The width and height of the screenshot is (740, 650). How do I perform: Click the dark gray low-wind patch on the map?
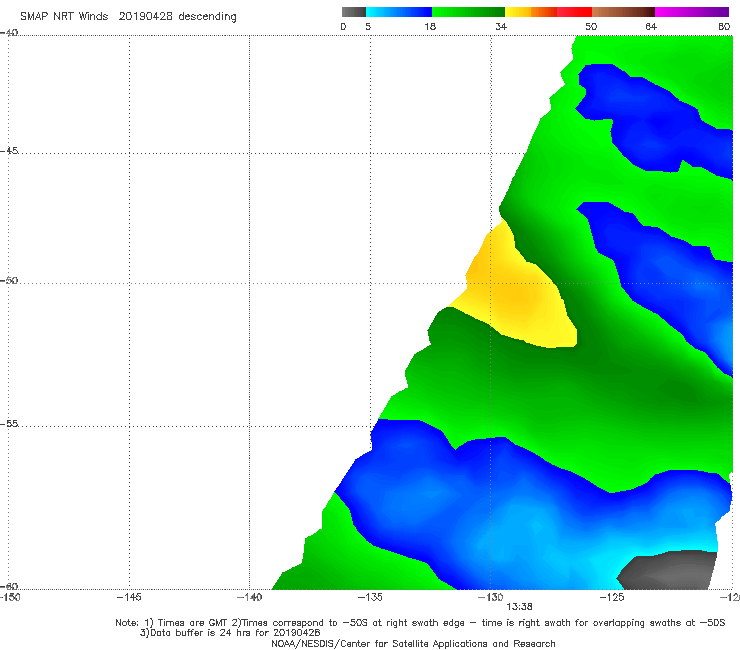point(670,570)
